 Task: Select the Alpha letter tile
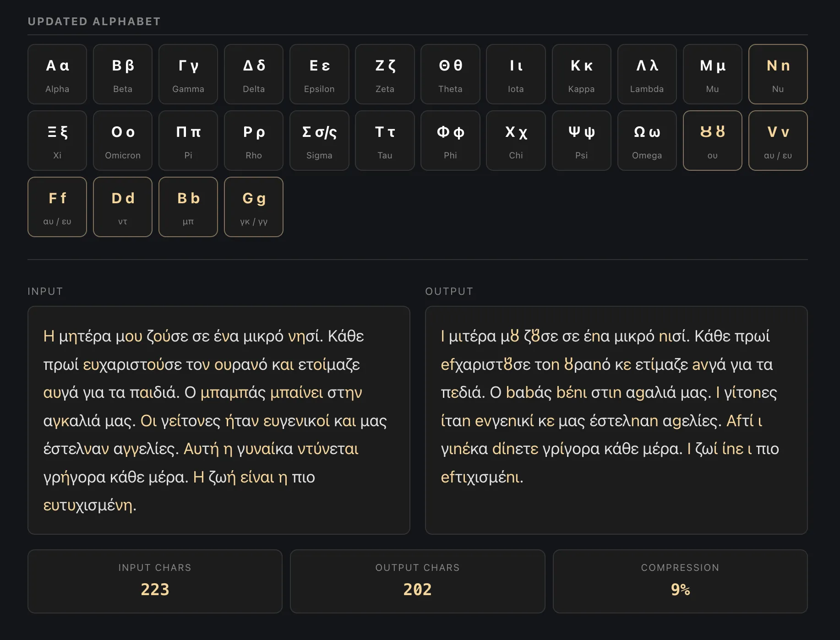coord(57,74)
